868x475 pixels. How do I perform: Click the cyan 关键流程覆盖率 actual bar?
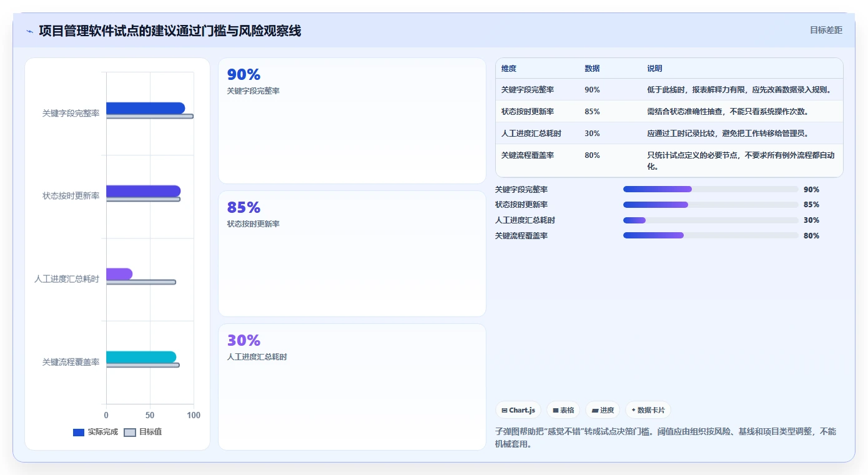click(141, 357)
